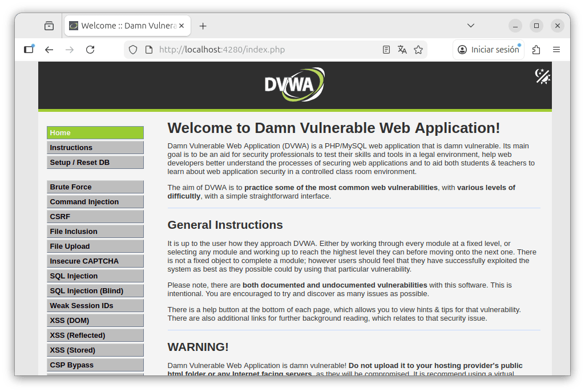
Task: Click the DVWA favicon on the tab
Action: pos(74,26)
